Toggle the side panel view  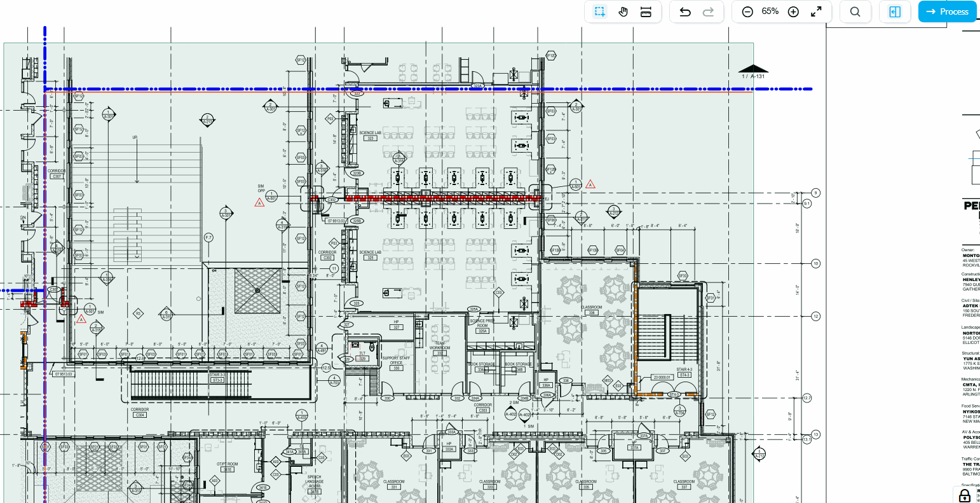pyautogui.click(x=895, y=11)
